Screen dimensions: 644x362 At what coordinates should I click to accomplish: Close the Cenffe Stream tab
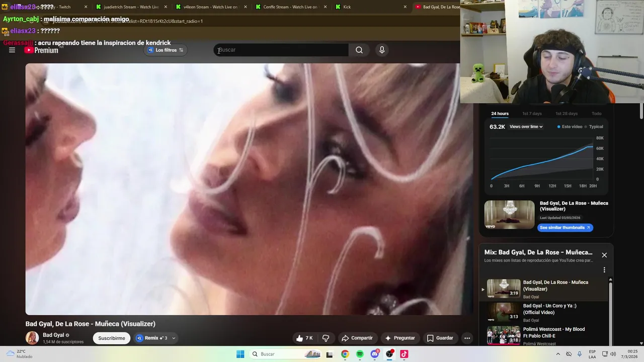pos(325,7)
